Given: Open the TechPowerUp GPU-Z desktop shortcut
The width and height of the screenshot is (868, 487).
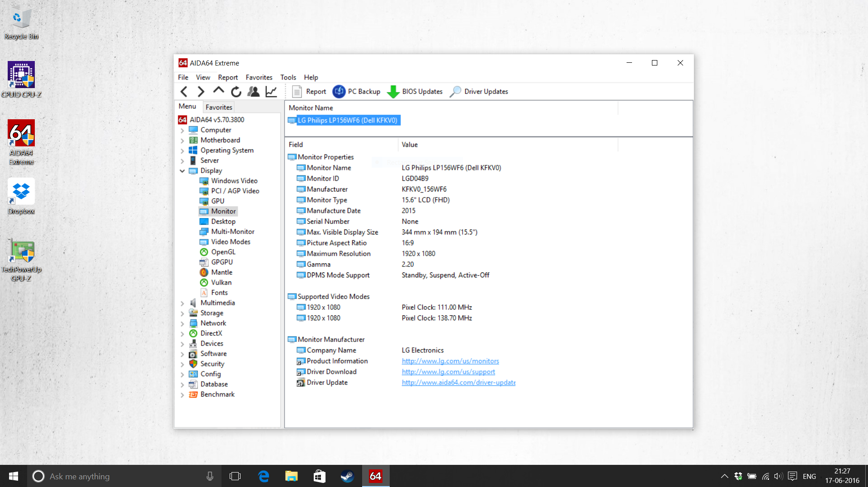Looking at the screenshot, I should coord(21,261).
